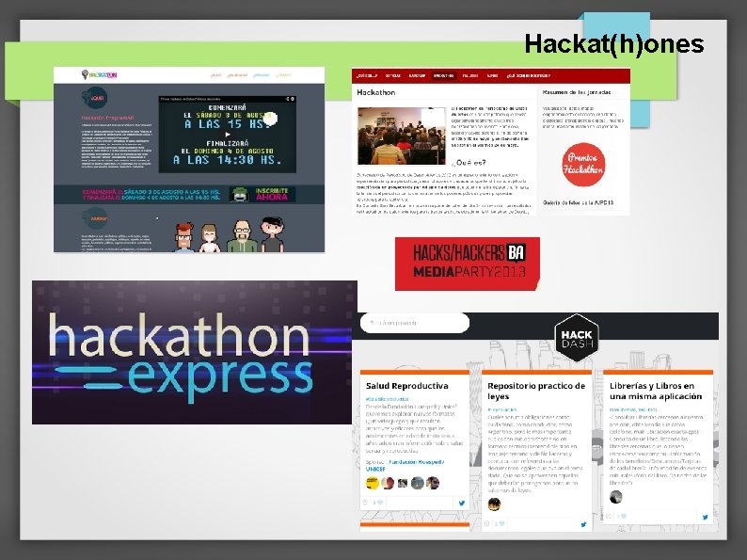747x560 pixels.
Task: Click the pixel character with red hair
Action: (183, 237)
